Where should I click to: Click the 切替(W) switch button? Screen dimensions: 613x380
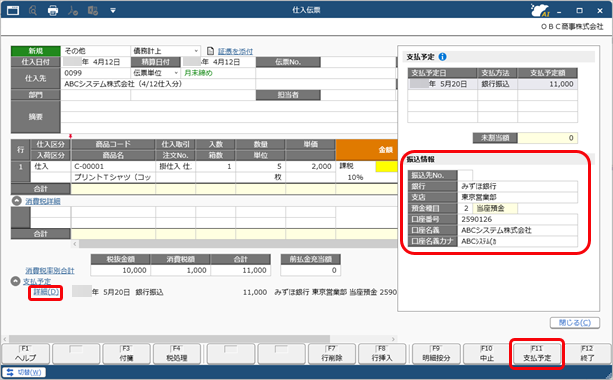[24, 372]
